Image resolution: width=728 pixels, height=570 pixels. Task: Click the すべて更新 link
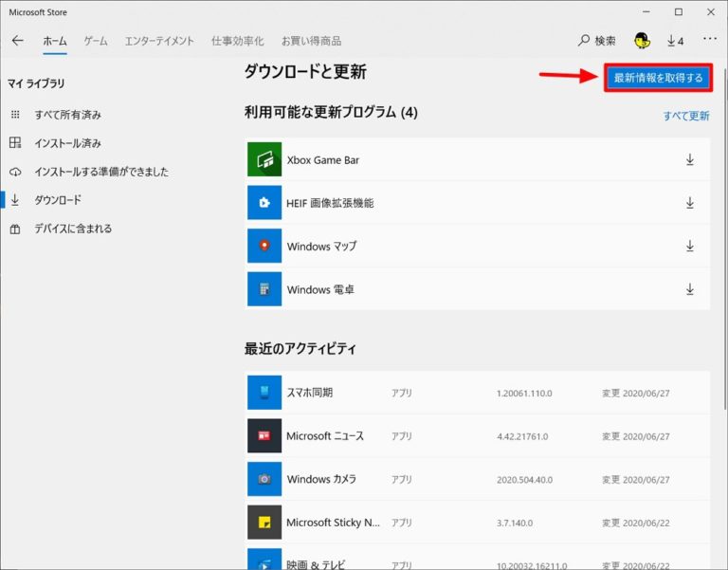tap(685, 116)
